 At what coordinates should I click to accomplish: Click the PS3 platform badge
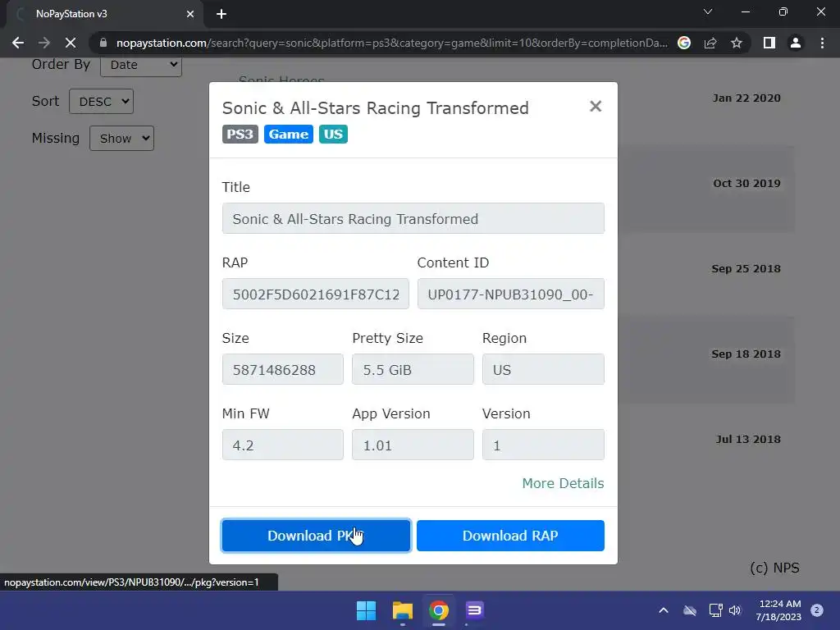point(240,134)
